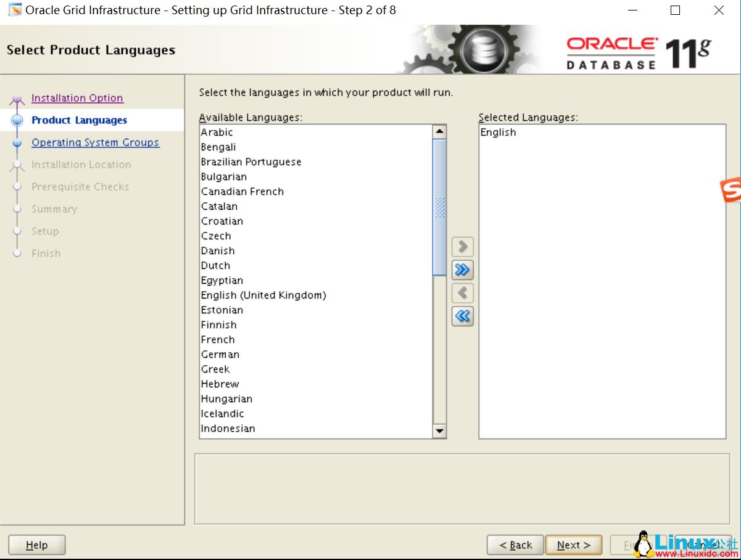
Task: Click the single right-arrow to add language
Action: [x=462, y=246]
